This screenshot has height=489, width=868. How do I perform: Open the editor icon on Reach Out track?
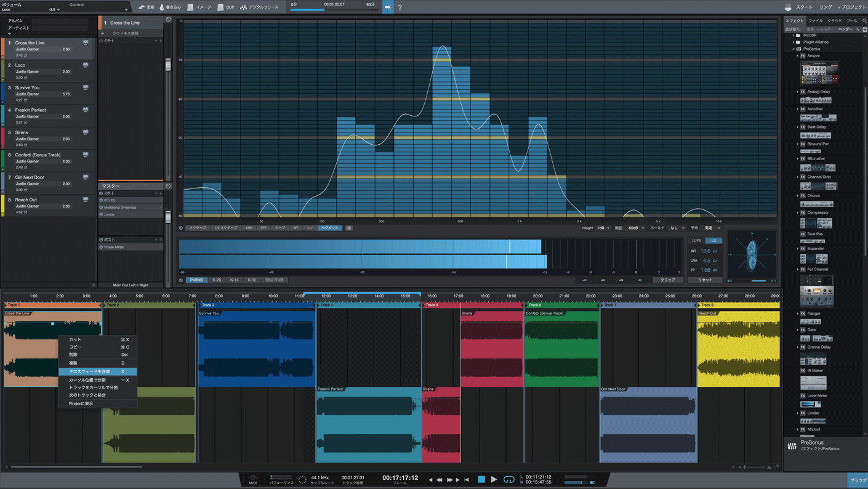coord(86,200)
